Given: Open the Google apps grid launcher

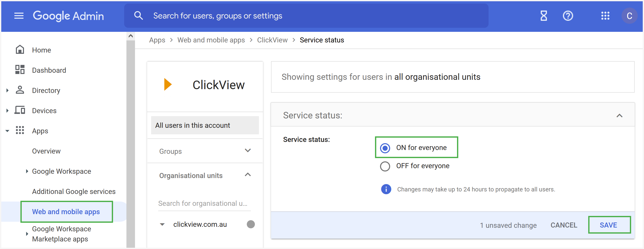Looking at the screenshot, I should [605, 16].
